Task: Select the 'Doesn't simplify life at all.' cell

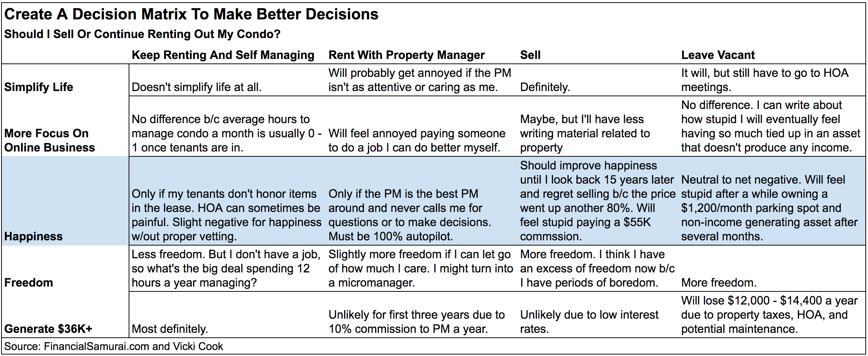Action: (x=196, y=87)
